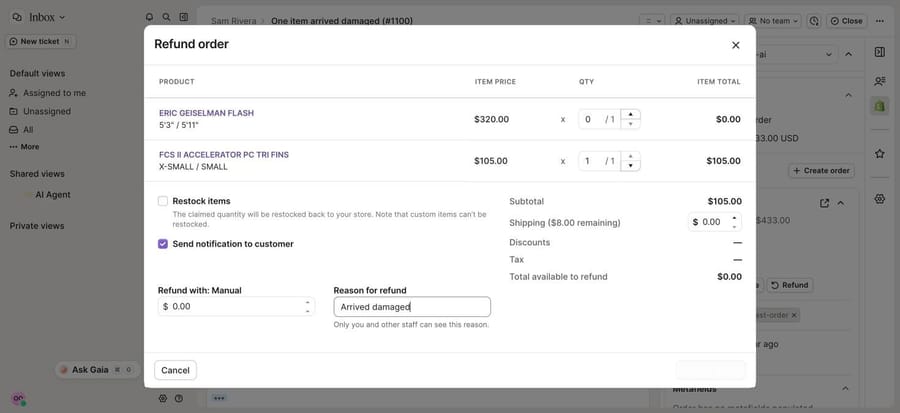
Task: Click Create order button
Action: point(822,170)
